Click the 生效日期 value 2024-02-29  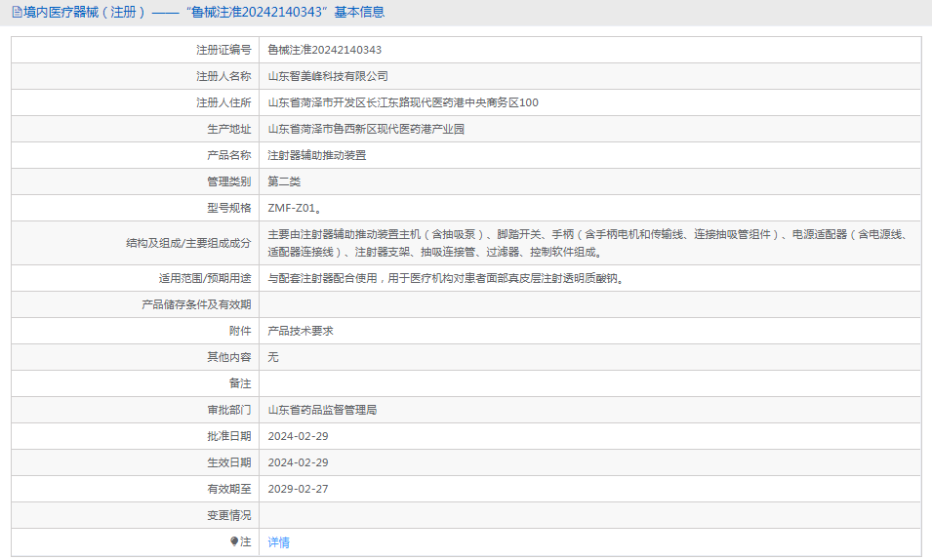pos(298,462)
